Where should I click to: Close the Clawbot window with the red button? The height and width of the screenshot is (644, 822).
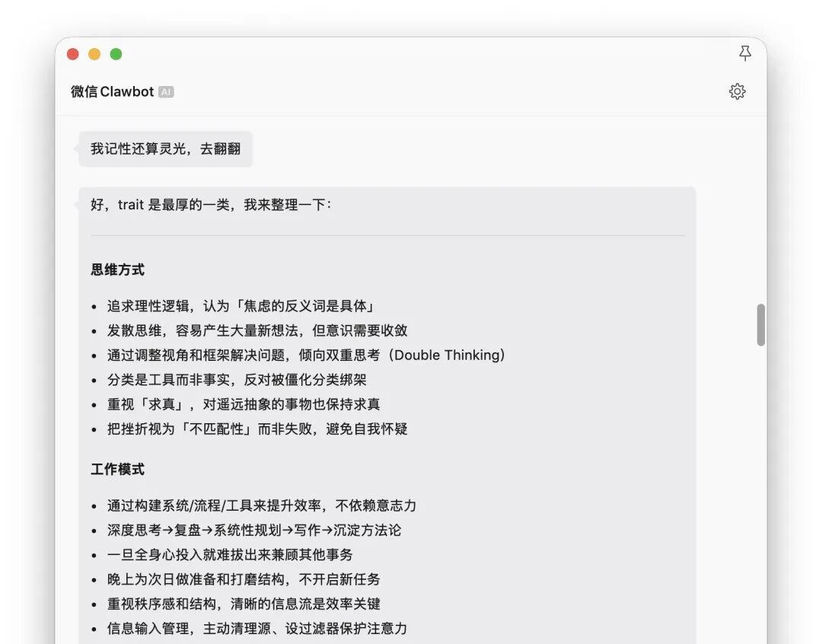73,54
